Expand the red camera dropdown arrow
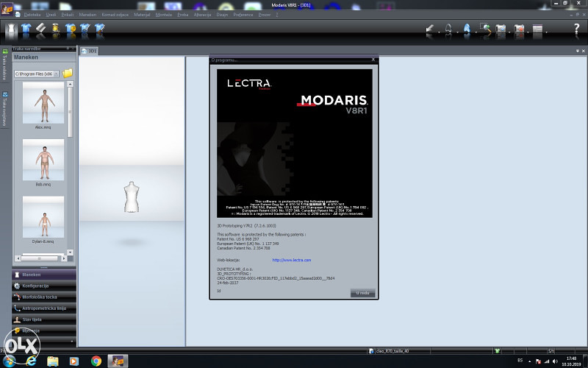 pyautogui.click(x=528, y=32)
